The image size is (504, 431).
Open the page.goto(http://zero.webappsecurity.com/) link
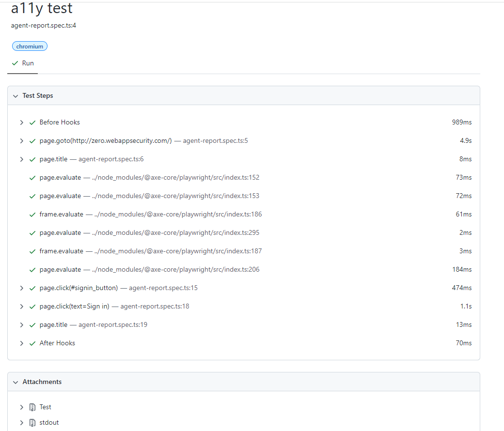tap(106, 140)
